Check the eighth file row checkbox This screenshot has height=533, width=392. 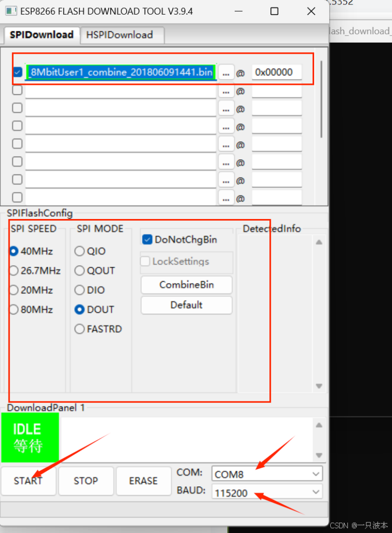tap(18, 197)
